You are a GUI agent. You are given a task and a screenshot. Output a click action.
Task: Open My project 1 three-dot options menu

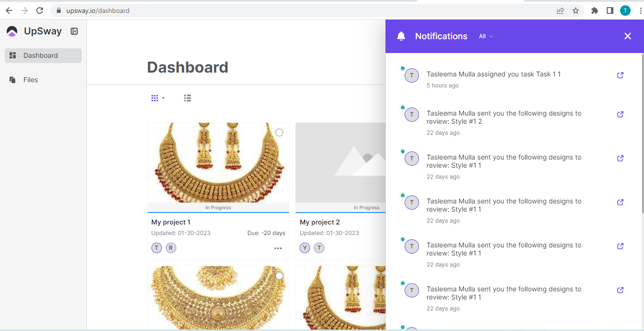coord(278,248)
